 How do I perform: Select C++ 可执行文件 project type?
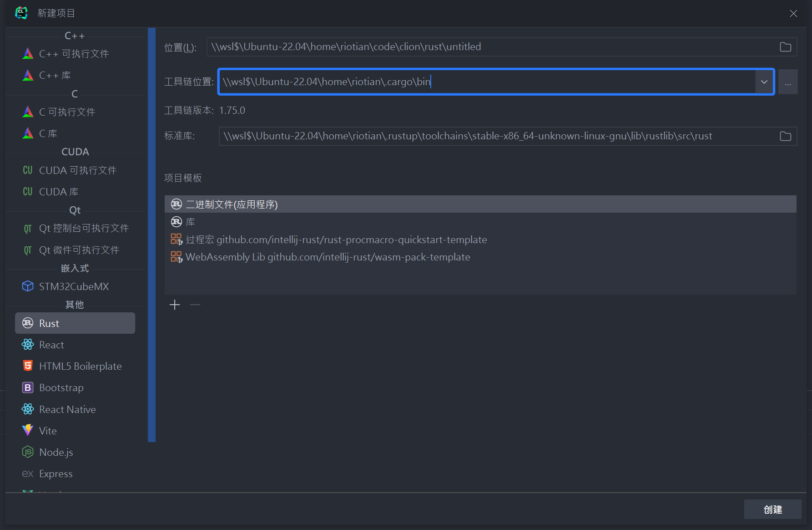[x=75, y=54]
